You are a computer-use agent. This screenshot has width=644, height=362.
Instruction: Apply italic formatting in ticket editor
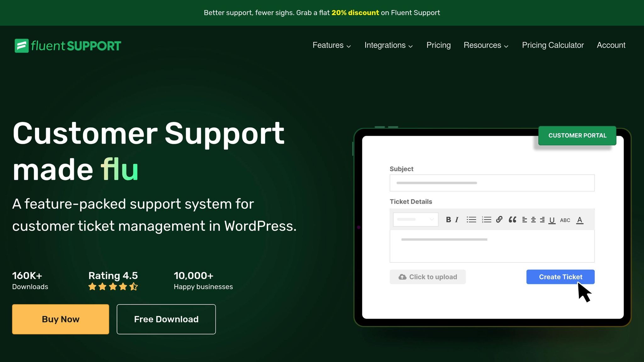[x=457, y=219]
